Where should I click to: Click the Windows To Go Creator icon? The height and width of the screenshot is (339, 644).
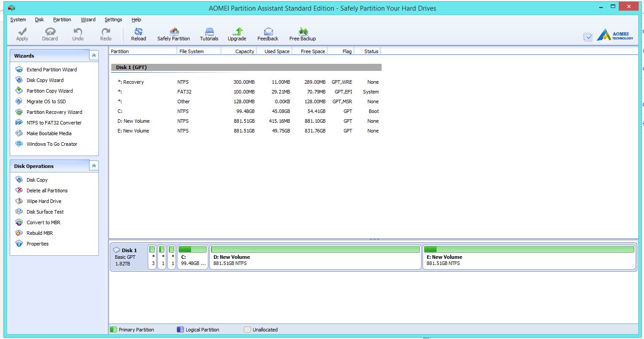[19, 144]
